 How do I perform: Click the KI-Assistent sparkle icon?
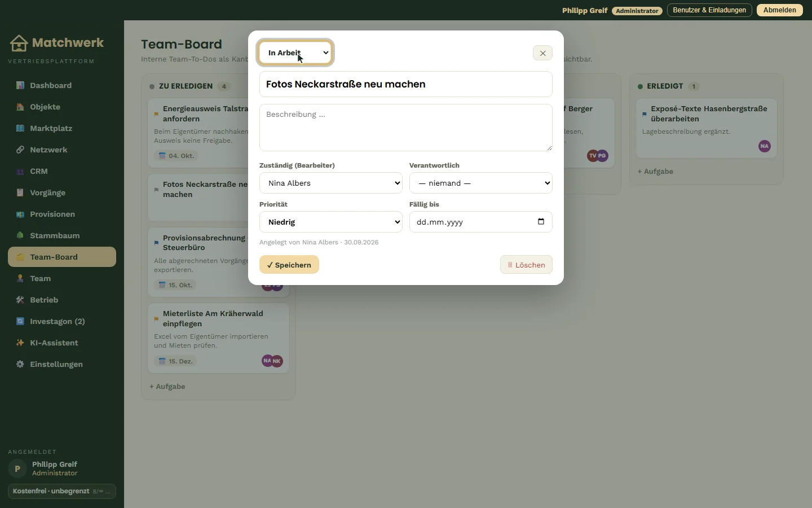point(20,343)
